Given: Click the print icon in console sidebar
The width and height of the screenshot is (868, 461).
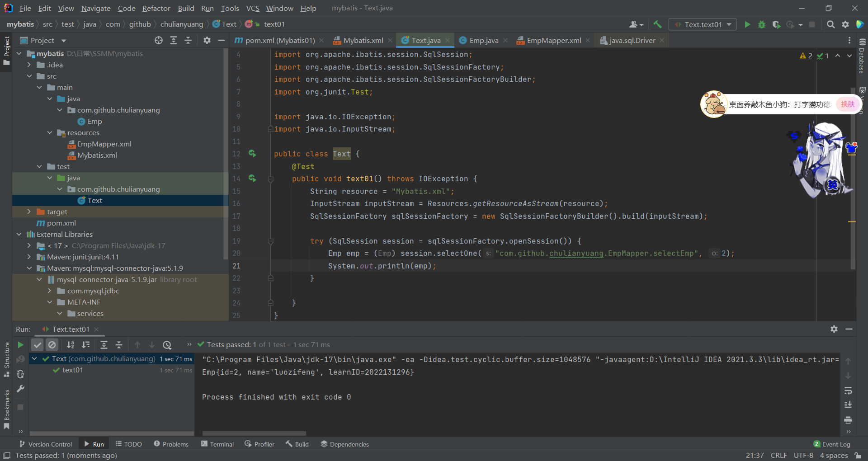Looking at the screenshot, I should tap(848, 420).
